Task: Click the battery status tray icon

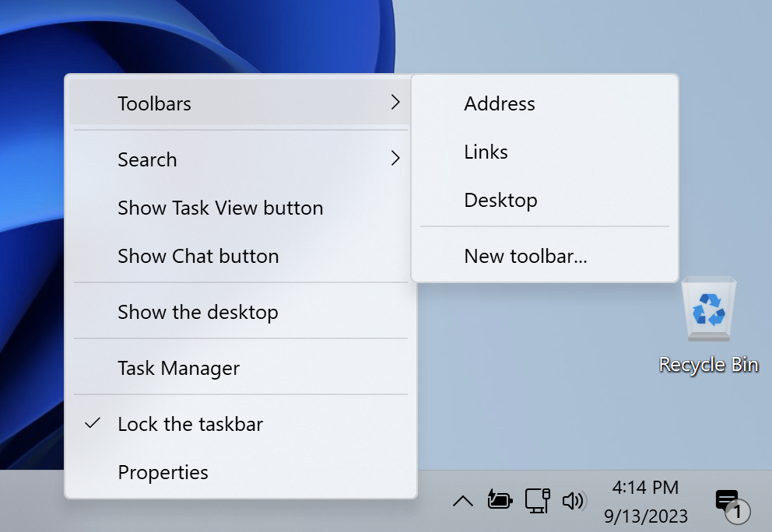Action: coord(499,500)
